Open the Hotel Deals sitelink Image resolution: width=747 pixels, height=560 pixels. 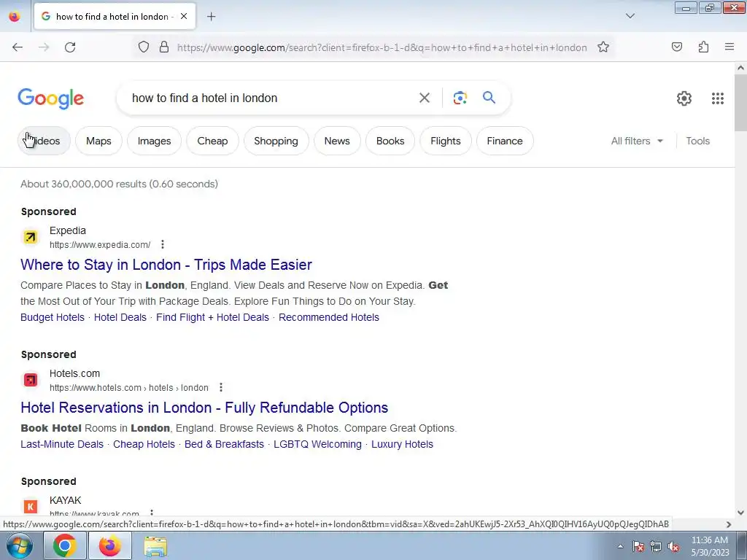[x=120, y=317]
